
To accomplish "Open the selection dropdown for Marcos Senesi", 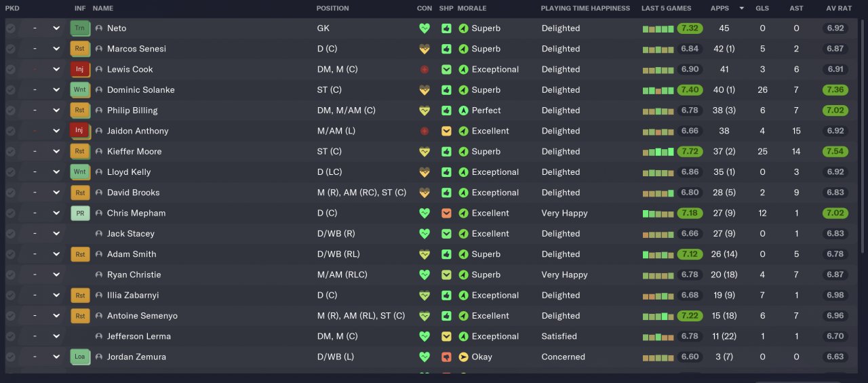I will tap(56, 49).
